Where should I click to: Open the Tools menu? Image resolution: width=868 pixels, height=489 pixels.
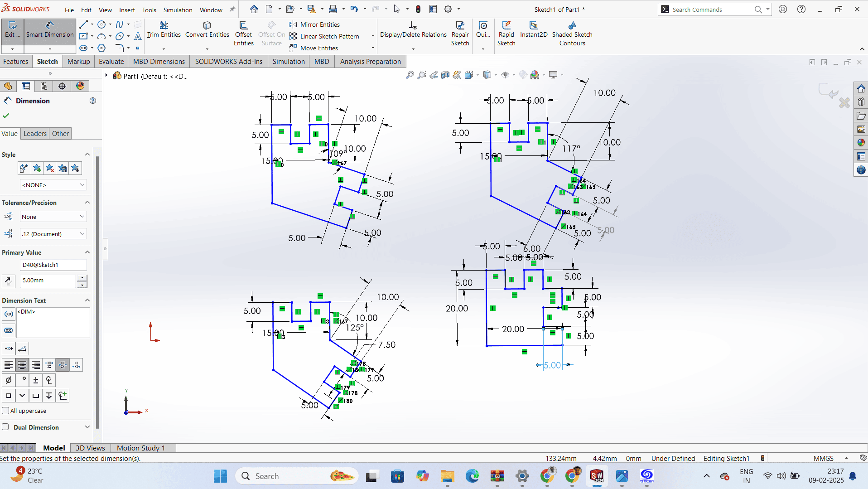point(149,10)
